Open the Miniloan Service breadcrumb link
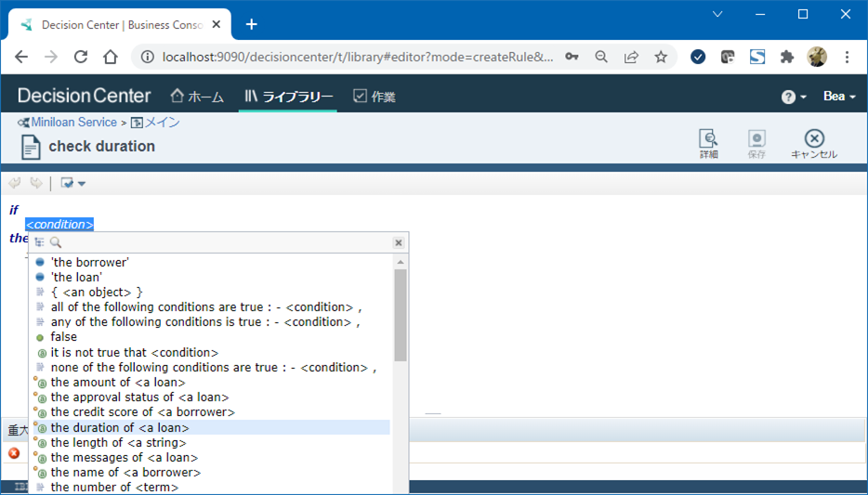Viewport: 868px width, 495px height. pos(73,123)
